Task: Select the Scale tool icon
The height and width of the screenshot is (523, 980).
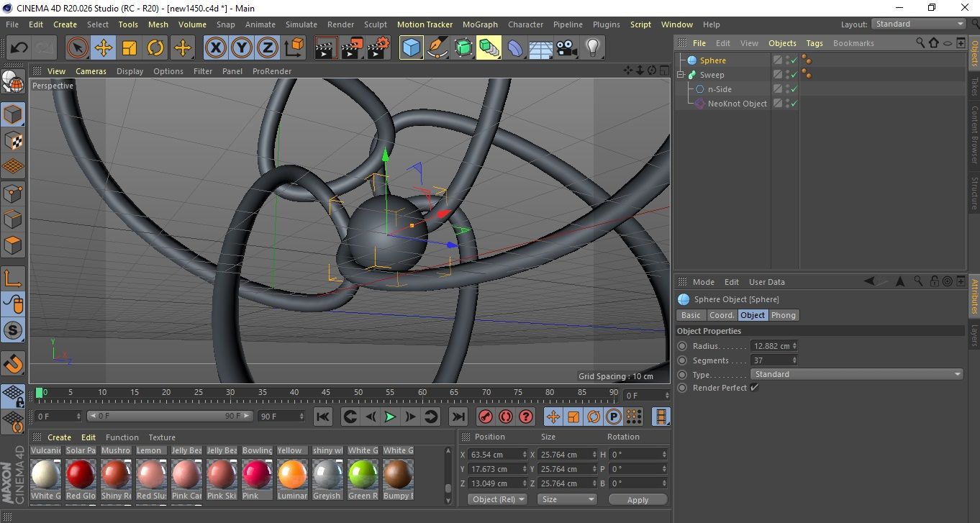Action: click(x=130, y=48)
